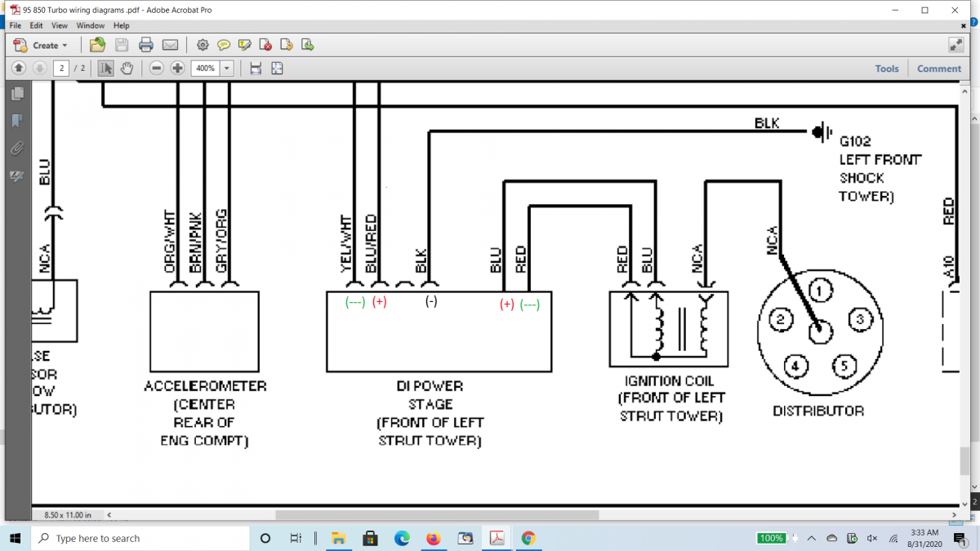
Task: Click the horizontal scrollbar at the bottom
Action: coord(437,515)
